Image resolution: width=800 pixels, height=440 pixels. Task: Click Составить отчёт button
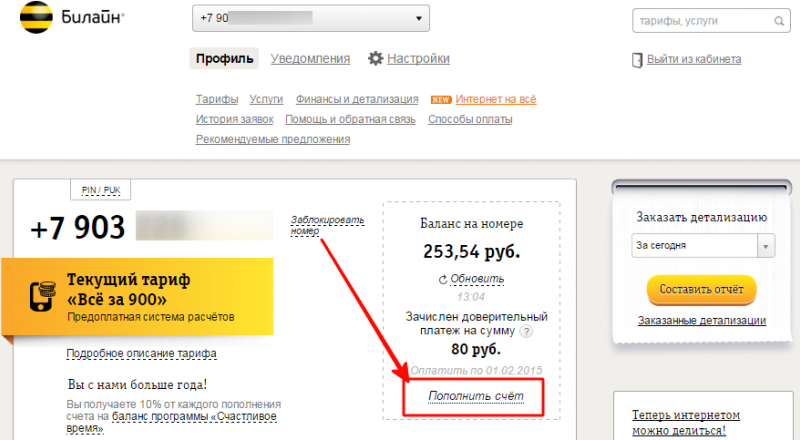pyautogui.click(x=702, y=289)
